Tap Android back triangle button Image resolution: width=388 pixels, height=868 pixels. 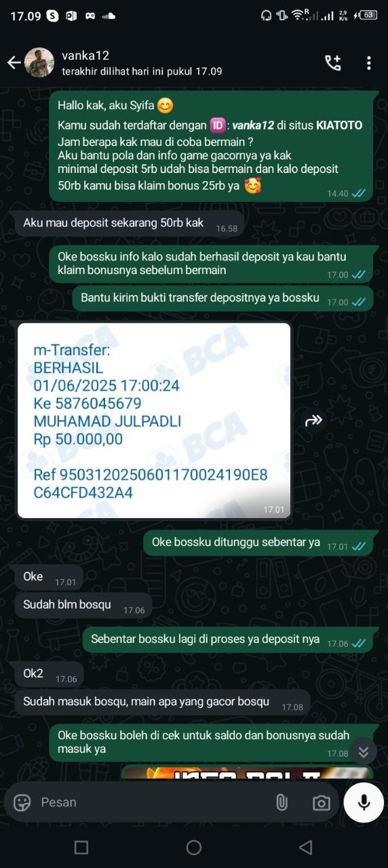pyautogui.click(x=306, y=847)
